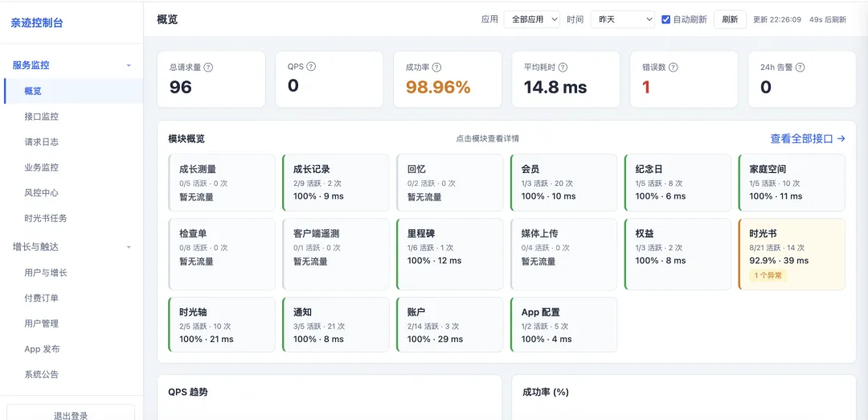868x420 pixels.
Task: Click the 亲迹控制台 title link
Action: tap(37, 23)
